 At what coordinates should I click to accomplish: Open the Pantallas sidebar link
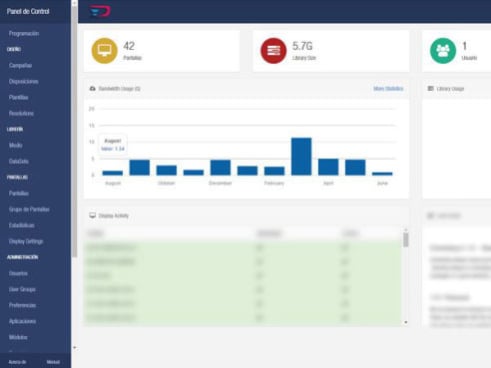point(19,193)
